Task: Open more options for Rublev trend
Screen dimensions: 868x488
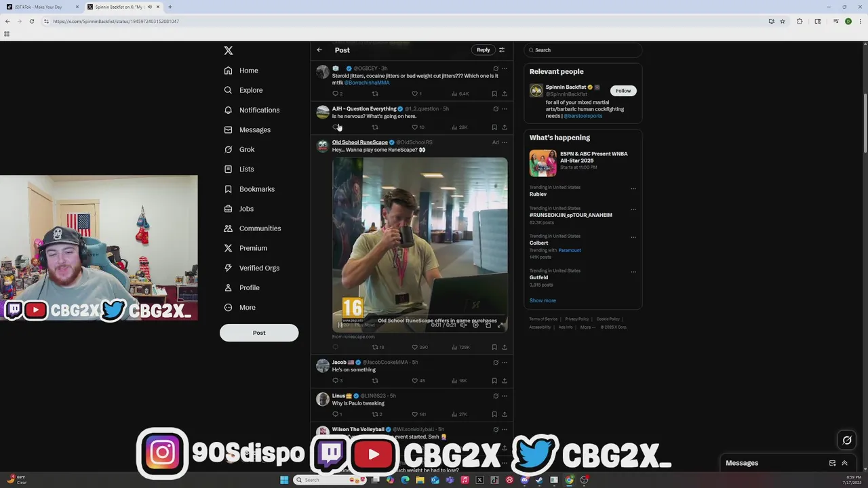Action: 633,188
